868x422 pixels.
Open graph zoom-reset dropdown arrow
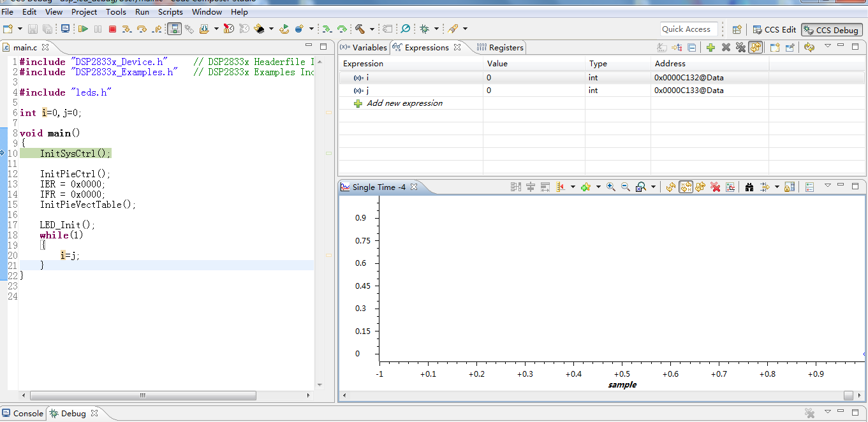(654, 187)
